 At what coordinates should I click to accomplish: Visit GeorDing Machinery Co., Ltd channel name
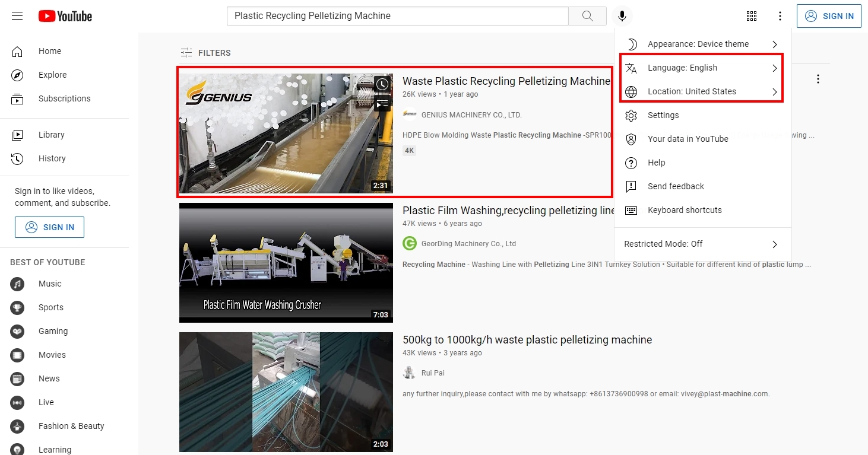(468, 244)
